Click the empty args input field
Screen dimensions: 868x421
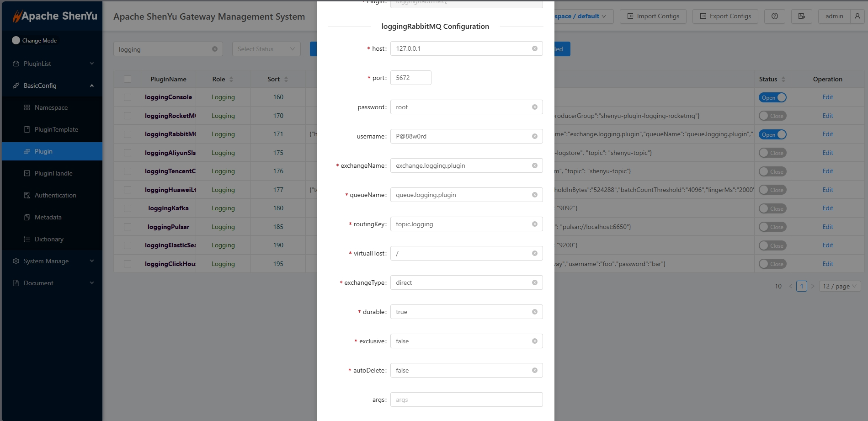click(466, 400)
